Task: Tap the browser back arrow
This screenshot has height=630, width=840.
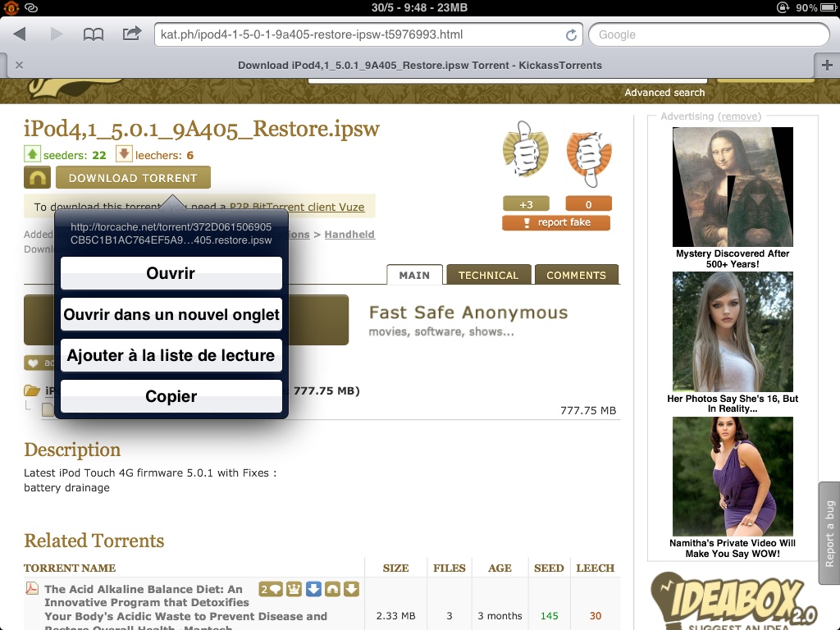Action: [x=20, y=34]
